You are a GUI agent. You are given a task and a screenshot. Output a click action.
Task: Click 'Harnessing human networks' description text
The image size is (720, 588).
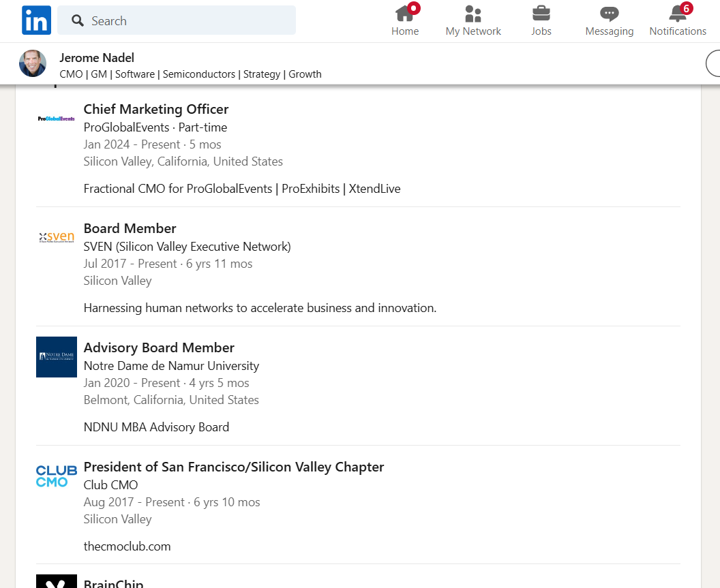[260, 308]
